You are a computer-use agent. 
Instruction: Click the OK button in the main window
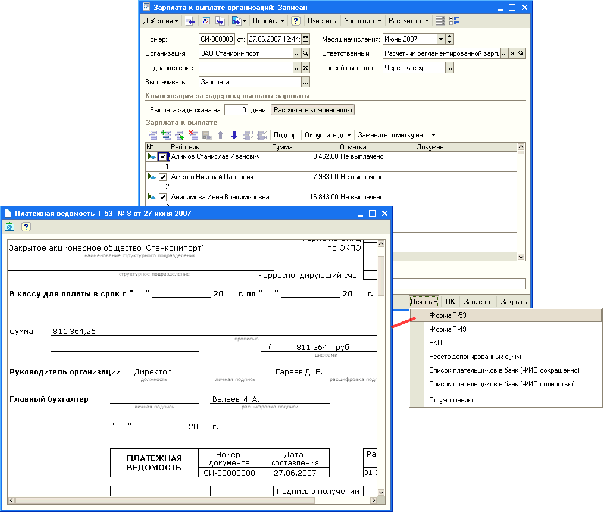(450, 302)
